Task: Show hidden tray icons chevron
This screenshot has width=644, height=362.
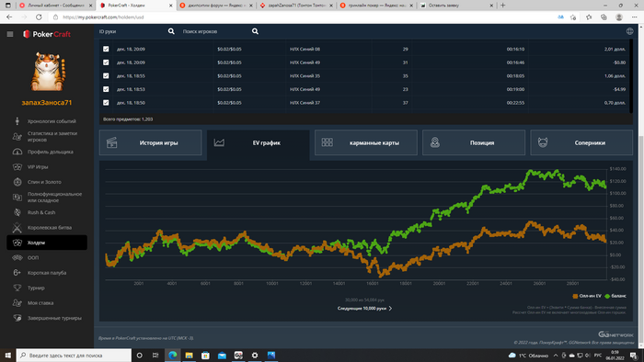Action: (556, 356)
